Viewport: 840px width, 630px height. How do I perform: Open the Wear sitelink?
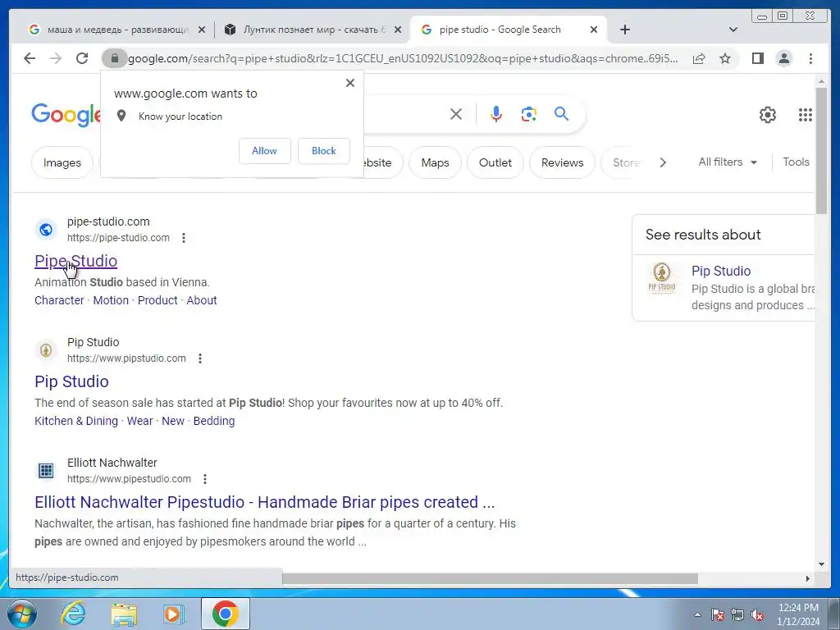point(139,421)
